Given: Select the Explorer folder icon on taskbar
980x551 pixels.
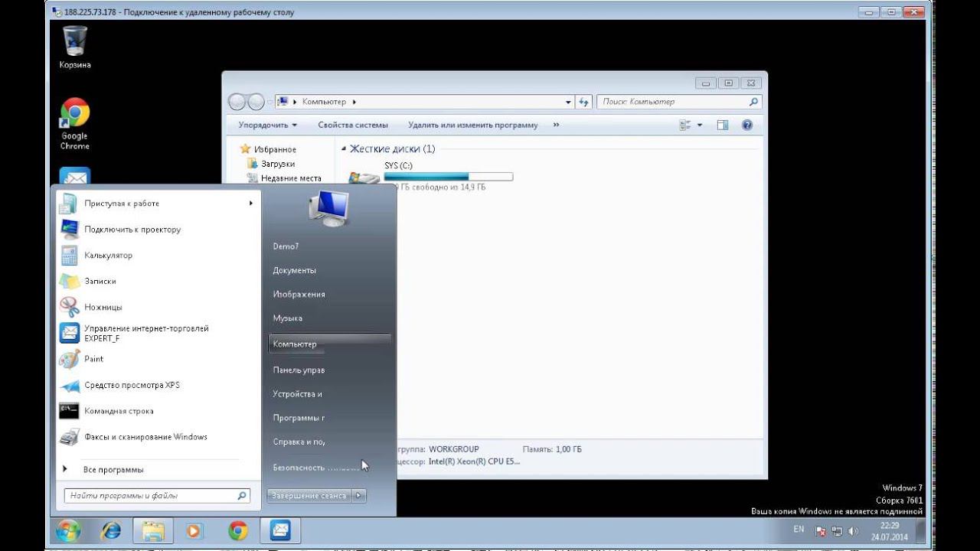Looking at the screenshot, I should (x=154, y=530).
